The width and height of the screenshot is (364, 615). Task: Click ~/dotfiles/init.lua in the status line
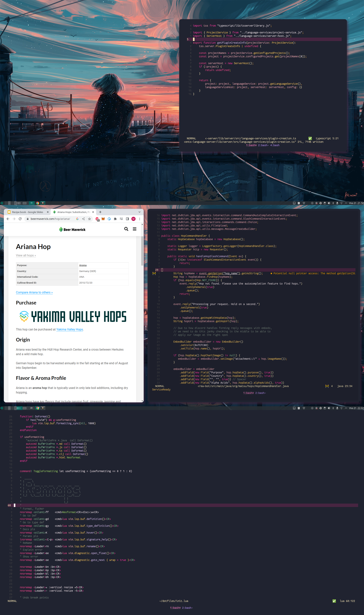pyautogui.click(x=174, y=601)
